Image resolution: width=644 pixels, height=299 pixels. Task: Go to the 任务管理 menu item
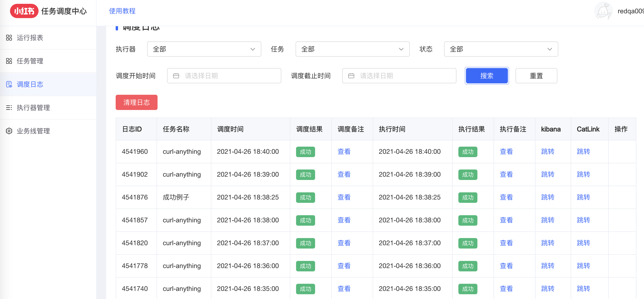(30, 61)
